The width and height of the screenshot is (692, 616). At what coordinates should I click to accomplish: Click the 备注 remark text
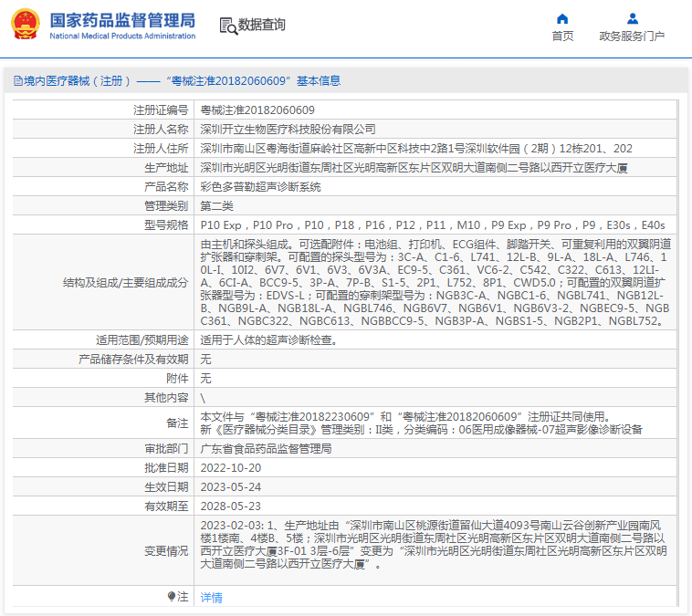pos(421,423)
